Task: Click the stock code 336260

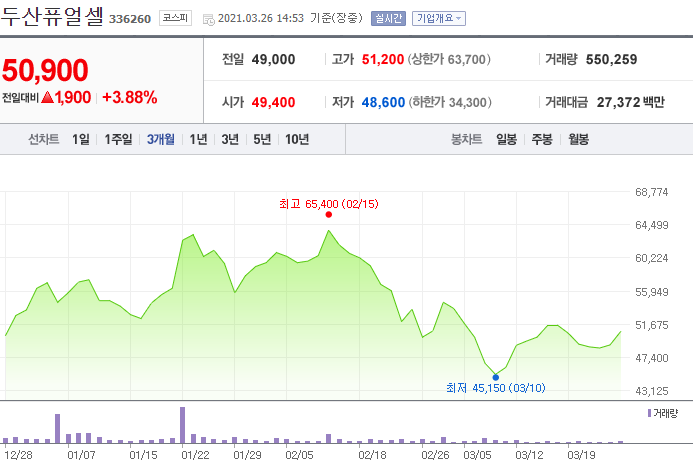Action: (x=130, y=19)
